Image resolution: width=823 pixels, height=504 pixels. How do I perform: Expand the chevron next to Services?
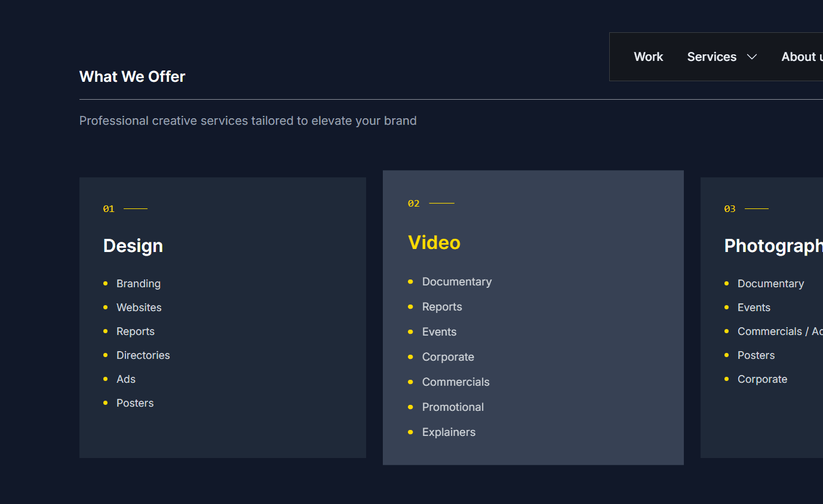752,57
